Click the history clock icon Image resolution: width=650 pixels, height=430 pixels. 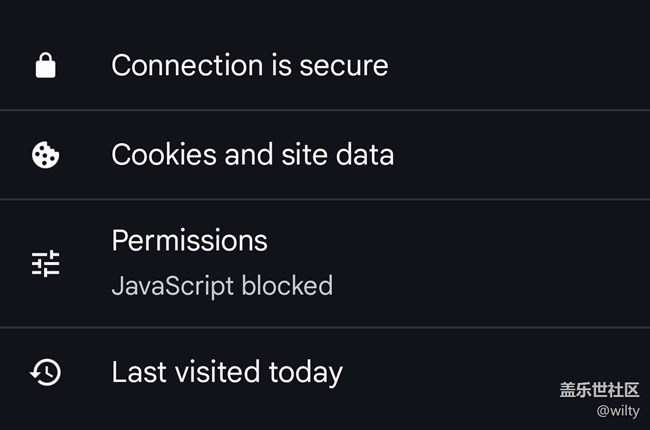coord(46,372)
